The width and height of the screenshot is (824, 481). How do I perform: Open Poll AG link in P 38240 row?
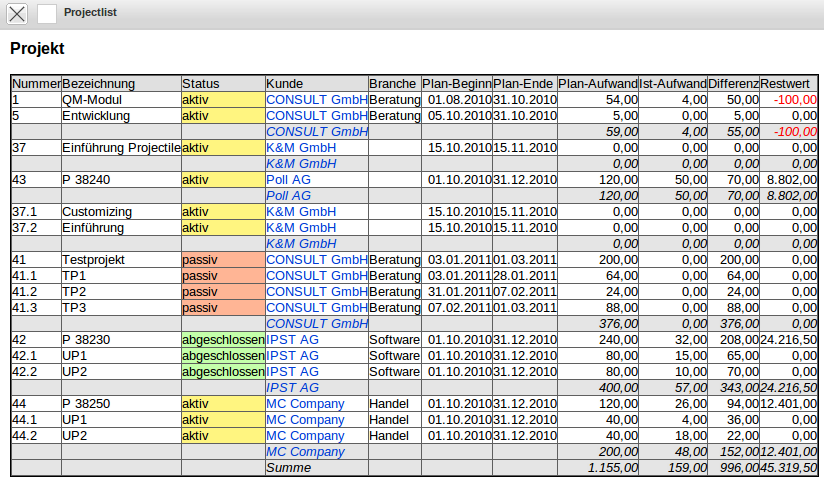coord(288,180)
